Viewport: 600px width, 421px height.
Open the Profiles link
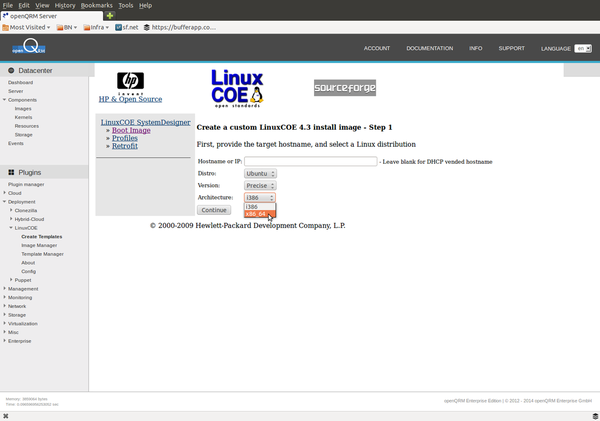125,138
